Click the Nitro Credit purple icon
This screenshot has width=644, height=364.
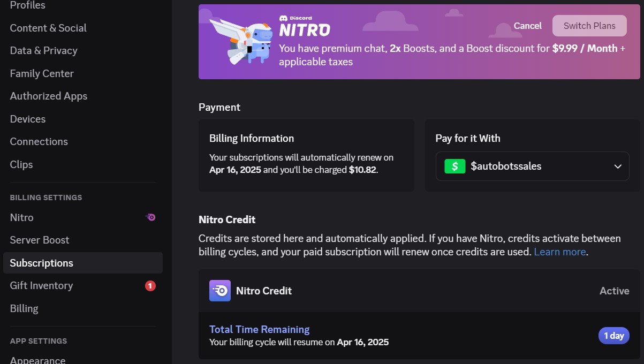pos(220,291)
